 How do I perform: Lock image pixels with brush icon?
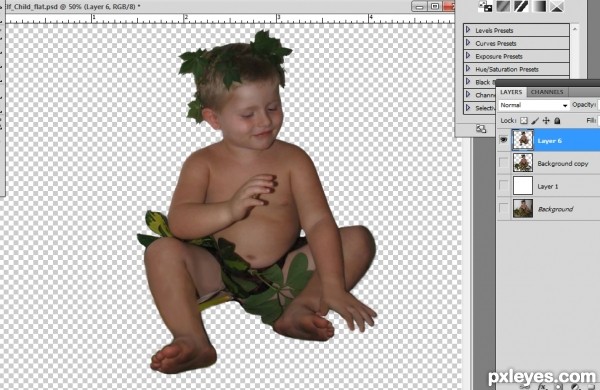pos(535,121)
